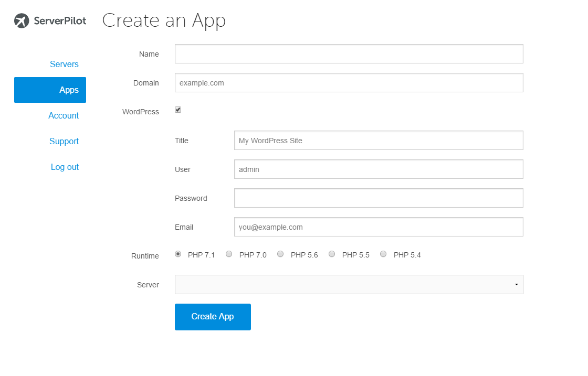This screenshot has height=376, width=588.
Task: Click the Email input field
Action: [x=378, y=227]
